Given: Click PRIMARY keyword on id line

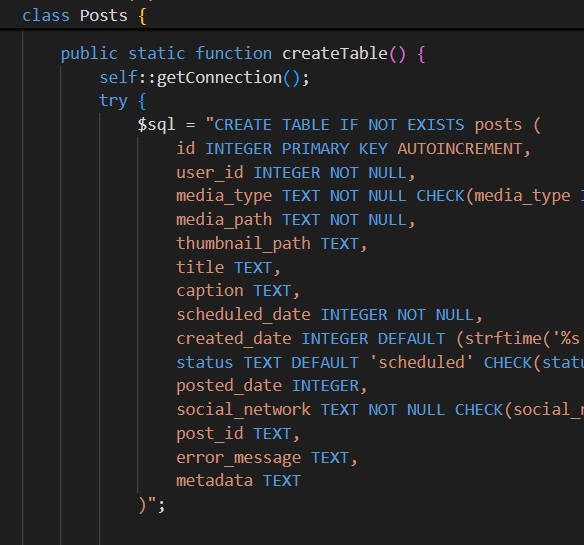Looking at the screenshot, I should pyautogui.click(x=315, y=149).
